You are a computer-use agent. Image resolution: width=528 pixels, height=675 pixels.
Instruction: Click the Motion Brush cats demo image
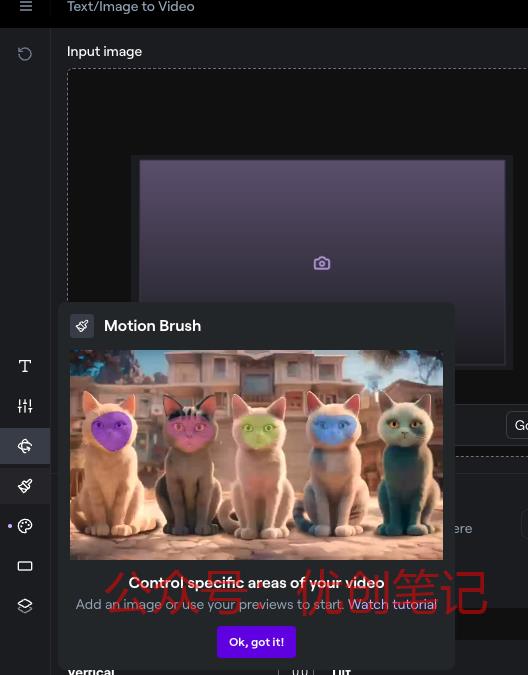click(x=256, y=455)
